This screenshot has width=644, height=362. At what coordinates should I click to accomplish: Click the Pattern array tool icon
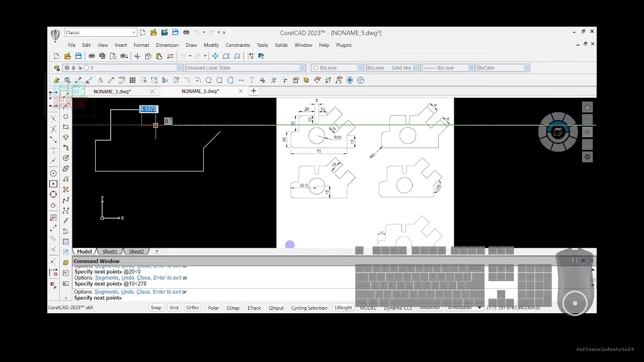click(132, 80)
